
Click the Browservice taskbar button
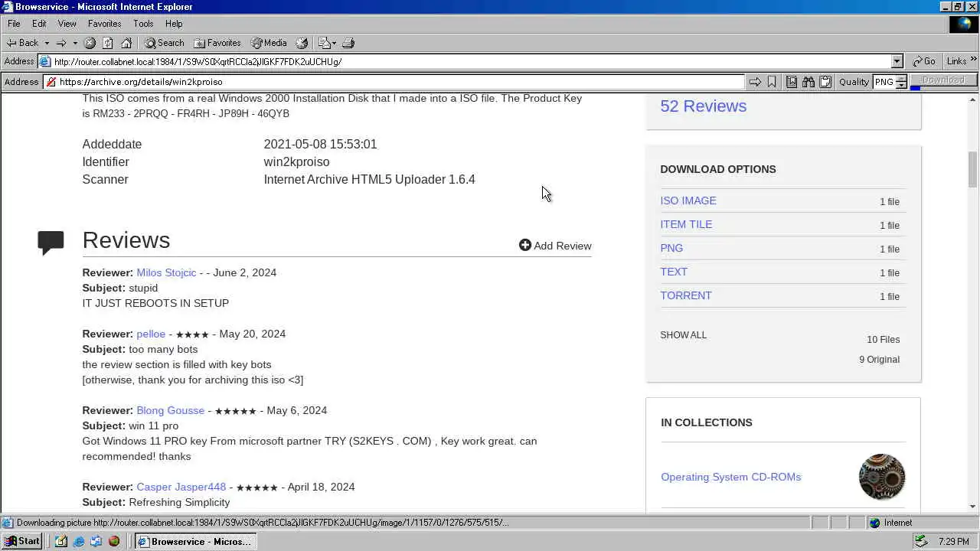pos(196,541)
